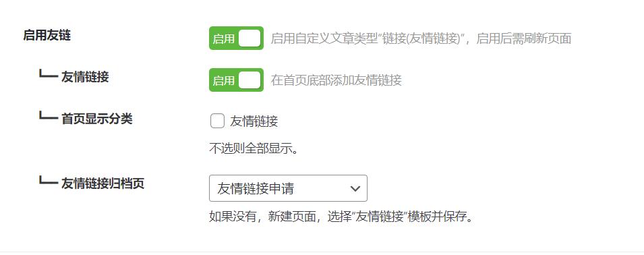Click the description 在首页底部添加友情链接
Image resolution: width=644 pixels, height=255 pixels.
tap(336, 80)
